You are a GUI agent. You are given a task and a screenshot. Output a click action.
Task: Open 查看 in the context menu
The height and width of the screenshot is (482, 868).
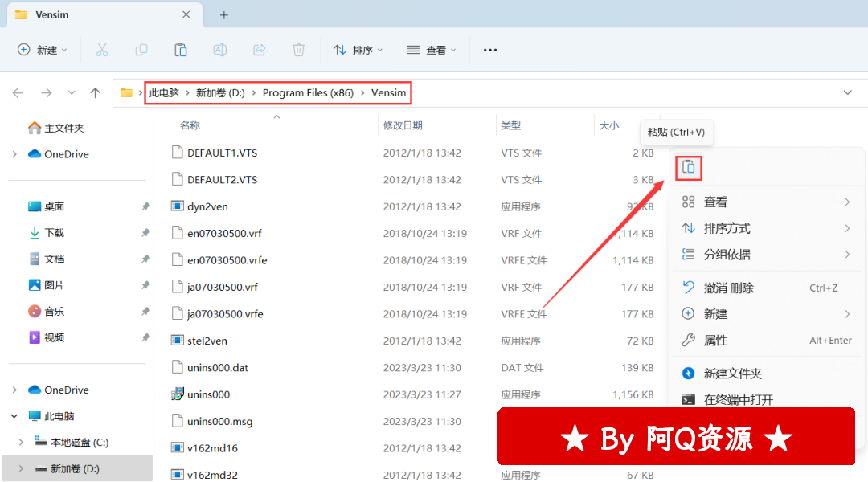767,202
